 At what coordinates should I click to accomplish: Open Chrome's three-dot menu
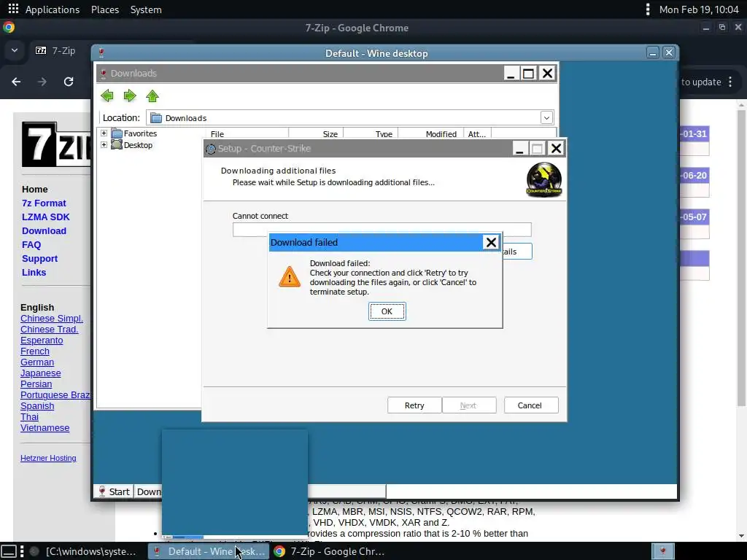[x=730, y=82]
